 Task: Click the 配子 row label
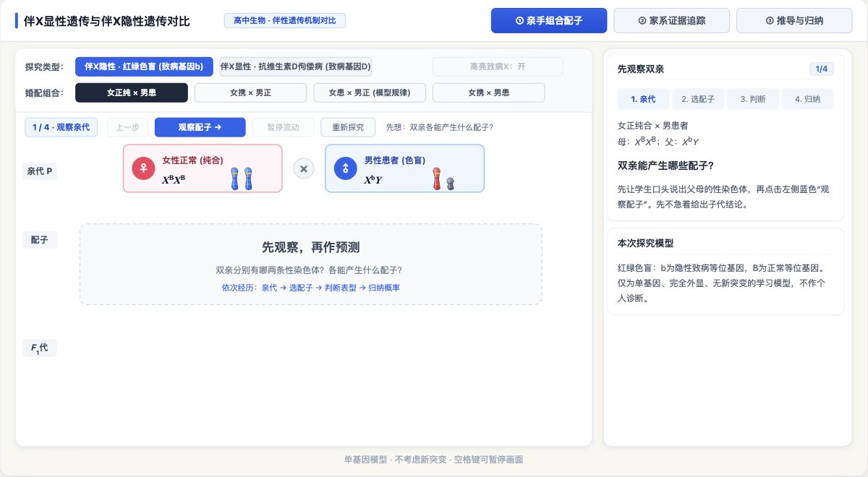click(x=39, y=240)
